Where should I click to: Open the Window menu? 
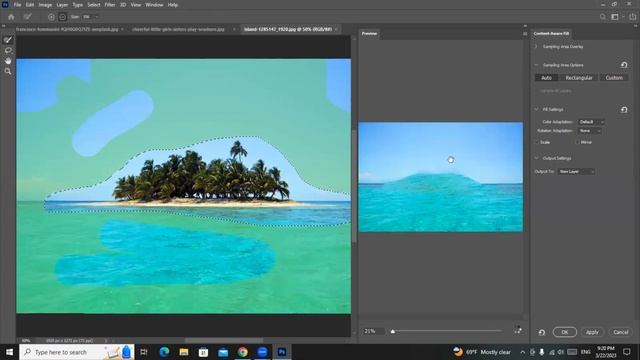pyautogui.click(x=154, y=5)
